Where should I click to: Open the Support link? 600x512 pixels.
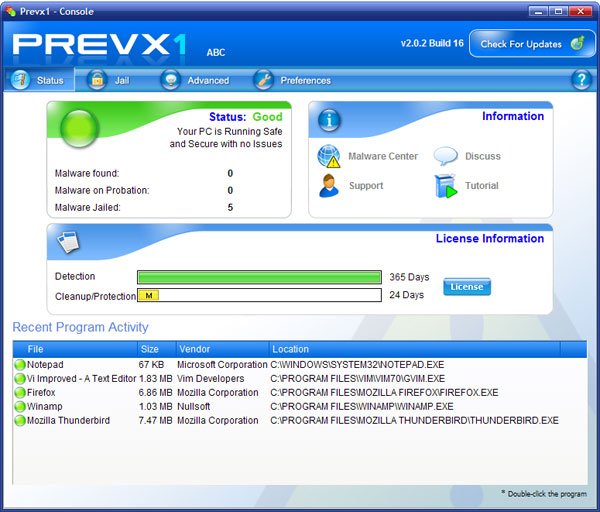pos(366,186)
